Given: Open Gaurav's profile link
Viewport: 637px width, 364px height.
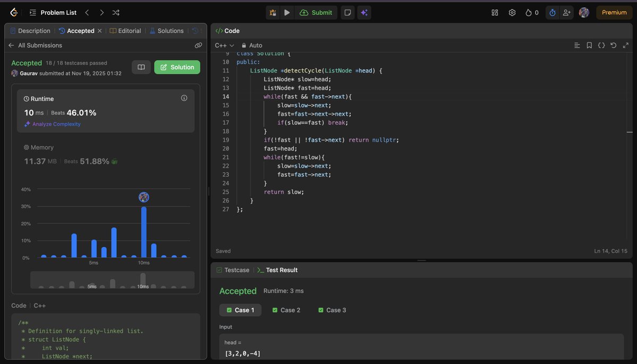Looking at the screenshot, I should [29, 73].
